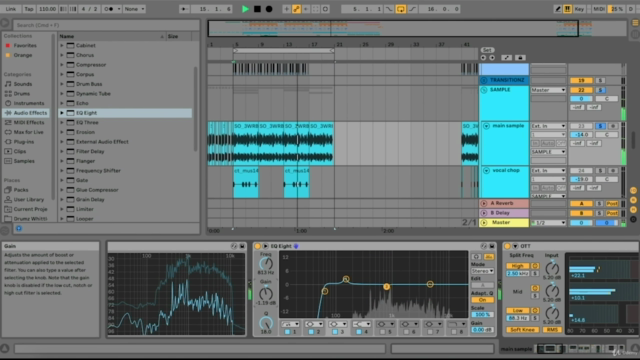Toggle the Automation Arm button in transport
Viewport: 640px width, 360px height.
(x=296, y=9)
